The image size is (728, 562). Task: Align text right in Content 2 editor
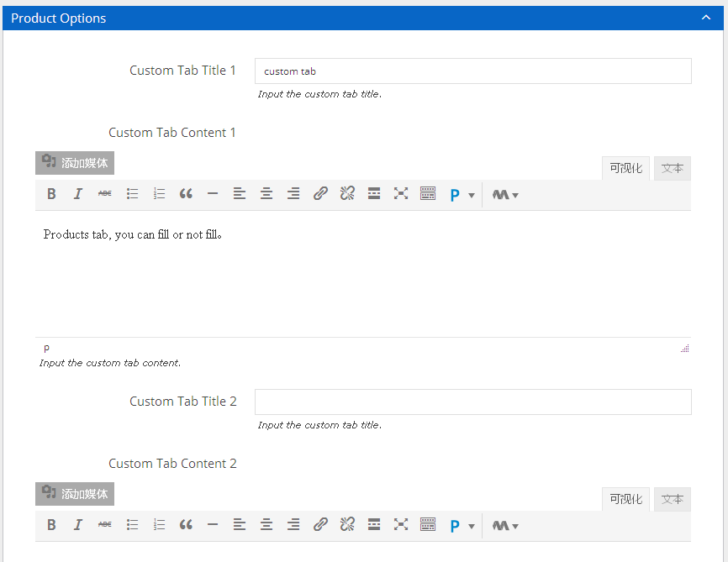pyautogui.click(x=293, y=525)
